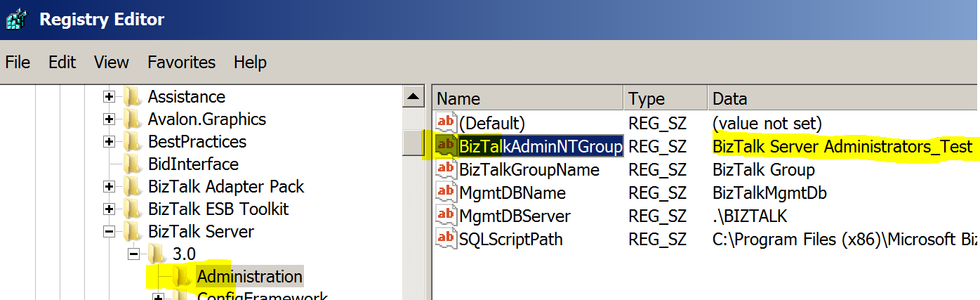
Task: Click the BidInterface folder icon
Action: 131,164
